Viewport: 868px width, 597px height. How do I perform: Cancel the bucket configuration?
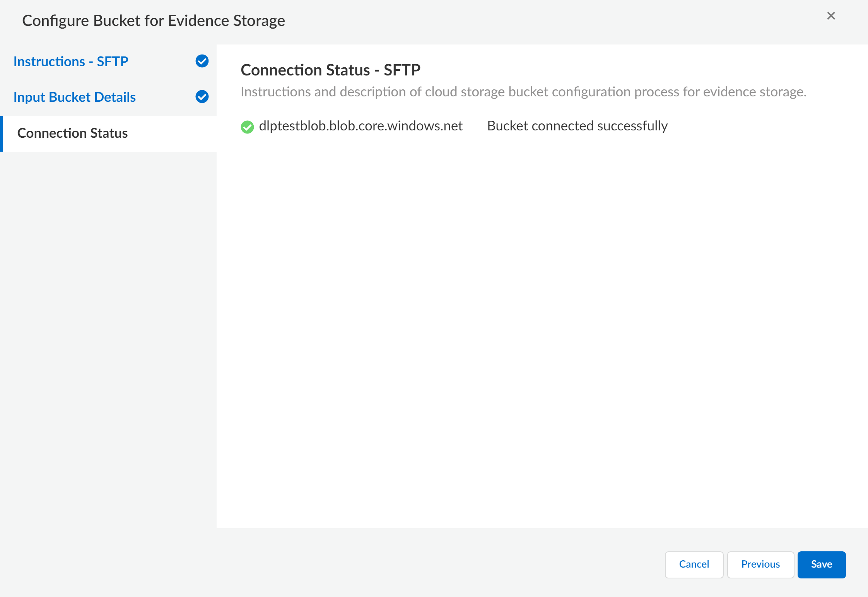pyautogui.click(x=694, y=564)
